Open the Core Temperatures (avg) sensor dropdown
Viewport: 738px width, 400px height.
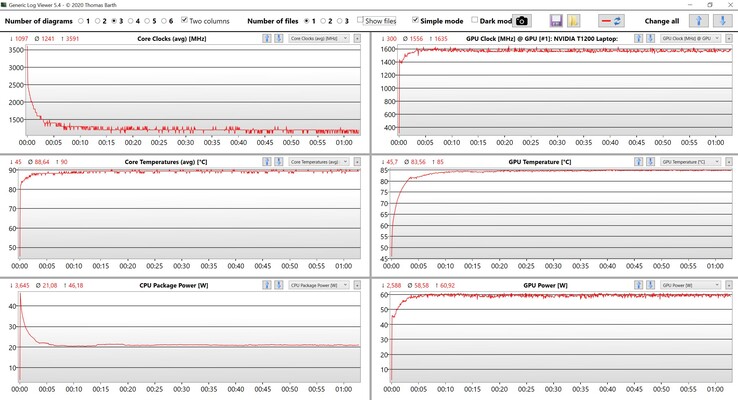(x=319, y=162)
